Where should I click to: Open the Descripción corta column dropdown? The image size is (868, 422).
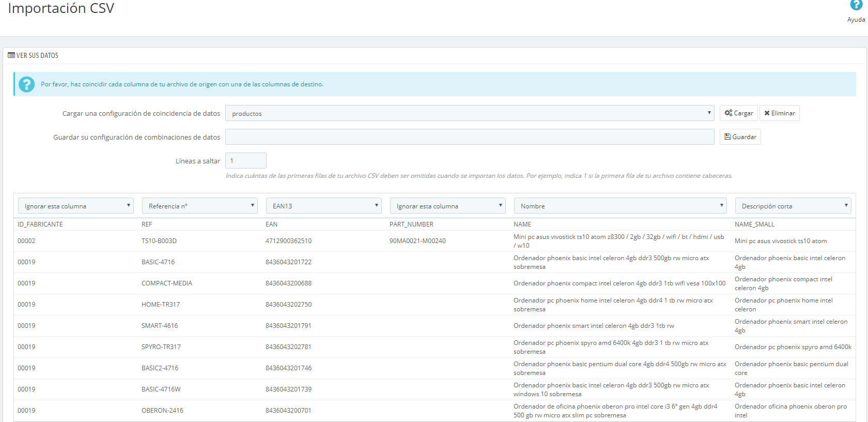pos(793,206)
